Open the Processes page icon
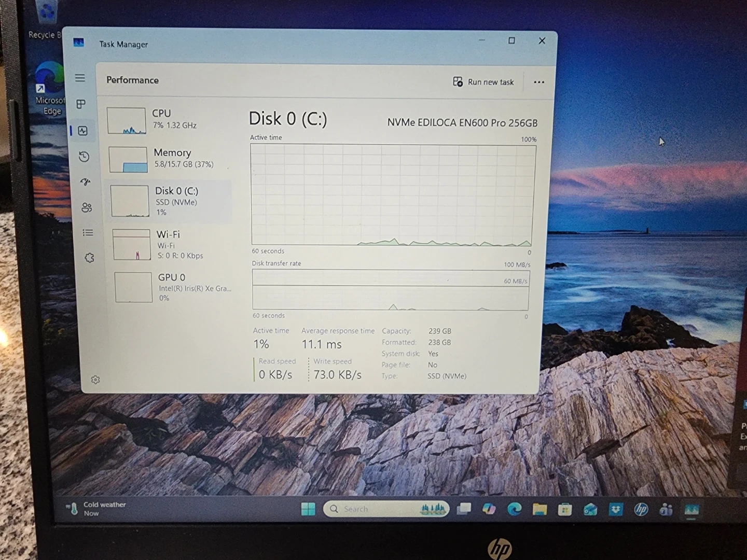Image resolution: width=747 pixels, height=560 pixels. (x=81, y=104)
